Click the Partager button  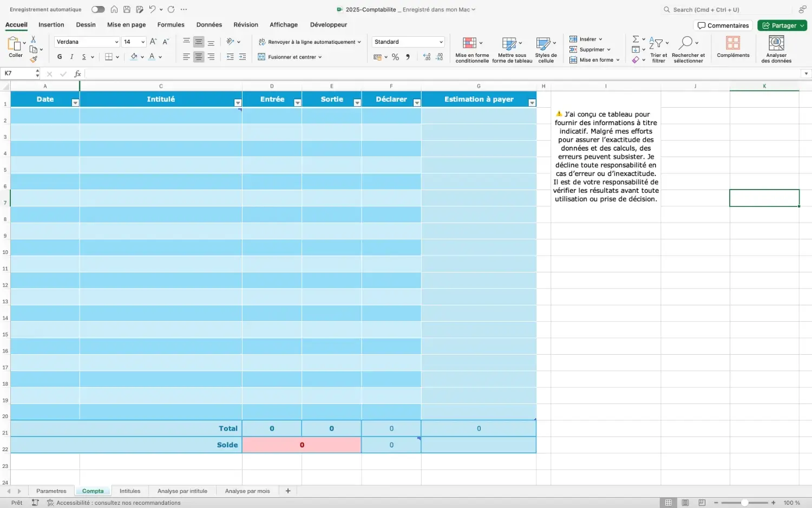tap(782, 25)
